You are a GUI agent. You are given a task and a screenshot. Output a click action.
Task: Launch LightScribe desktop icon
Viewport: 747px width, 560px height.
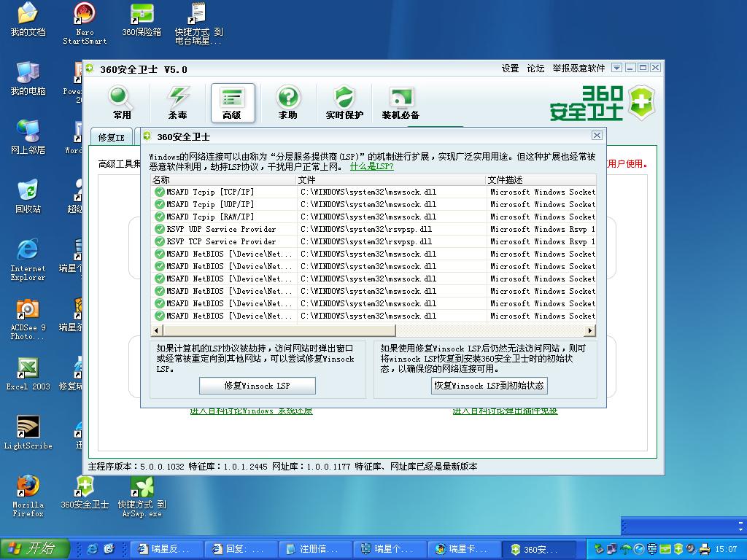pos(28,433)
